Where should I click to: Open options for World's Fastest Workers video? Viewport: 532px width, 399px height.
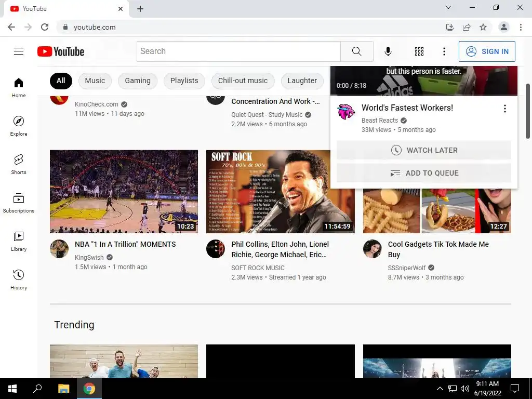coord(505,109)
